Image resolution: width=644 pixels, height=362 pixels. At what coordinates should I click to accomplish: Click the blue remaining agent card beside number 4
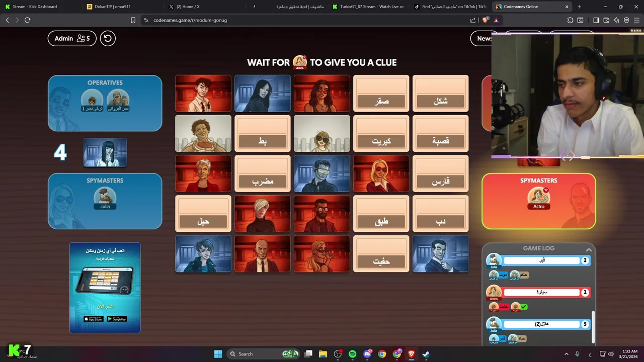tap(105, 152)
